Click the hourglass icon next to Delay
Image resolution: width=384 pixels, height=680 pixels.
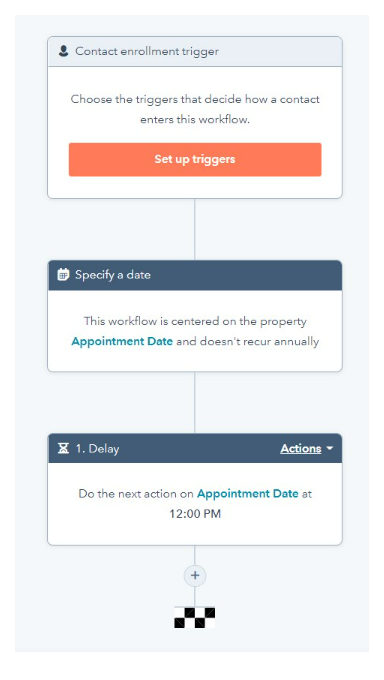pos(63,448)
